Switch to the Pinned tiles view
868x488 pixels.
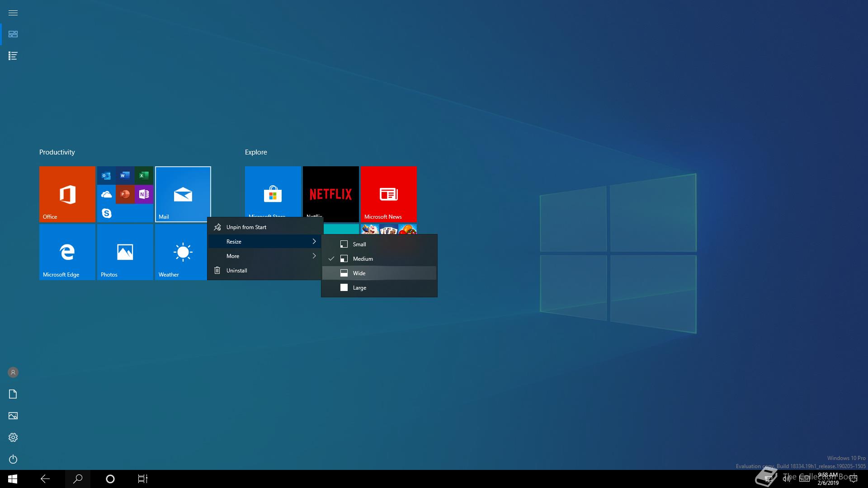point(13,34)
